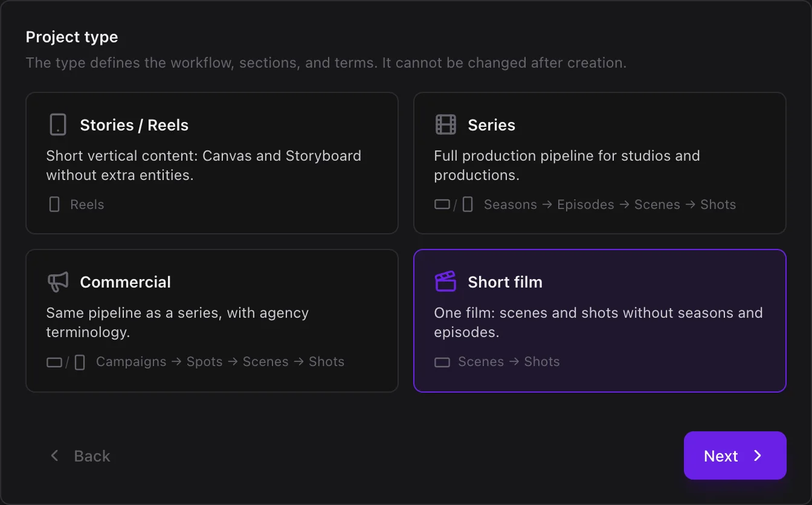Viewport: 812px width, 505px height.
Task: Select the Short film project type title
Action: coord(505,282)
